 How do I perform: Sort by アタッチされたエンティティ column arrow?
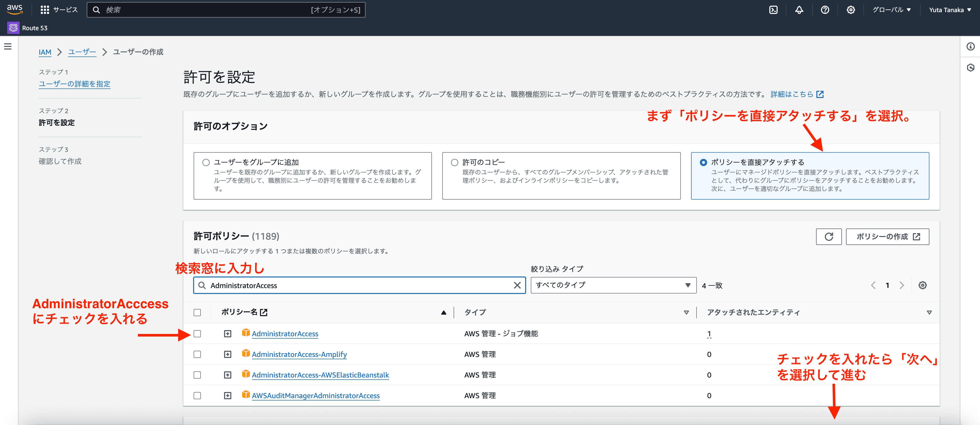(x=929, y=313)
